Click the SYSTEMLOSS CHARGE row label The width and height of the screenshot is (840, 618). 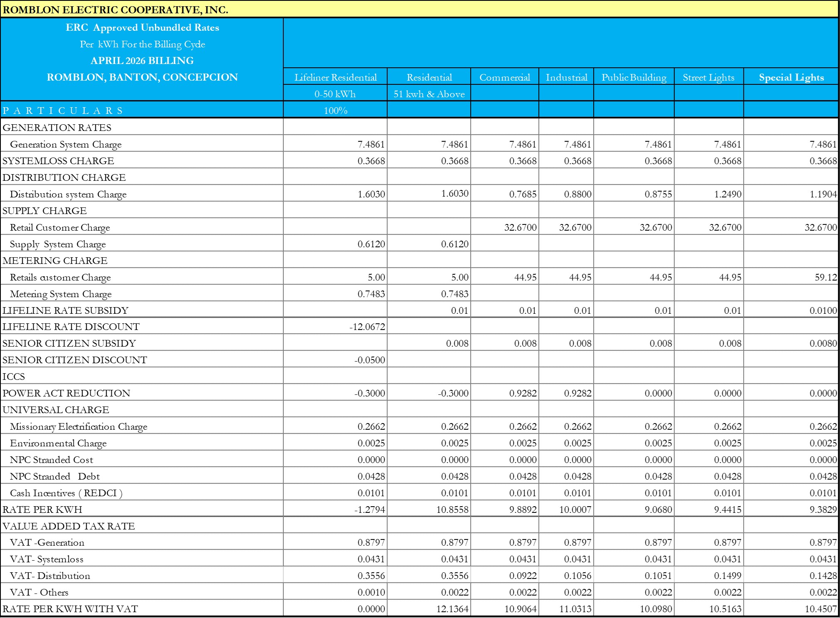pos(58,161)
